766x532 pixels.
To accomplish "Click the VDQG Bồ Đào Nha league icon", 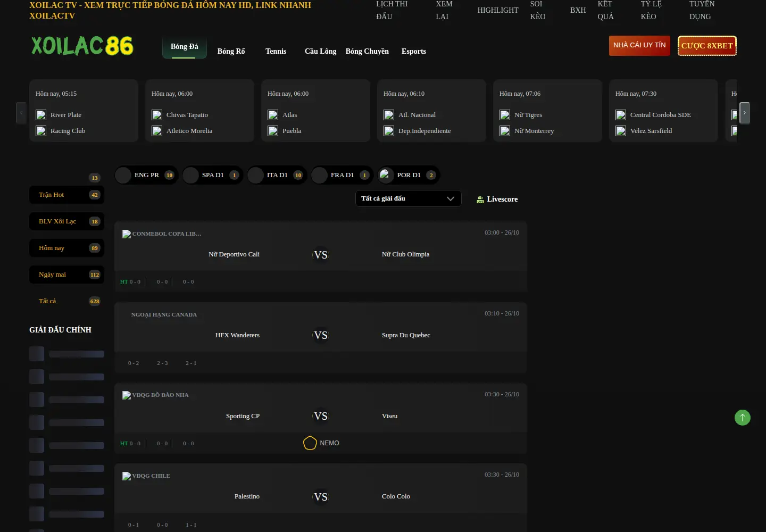I will coord(127,395).
